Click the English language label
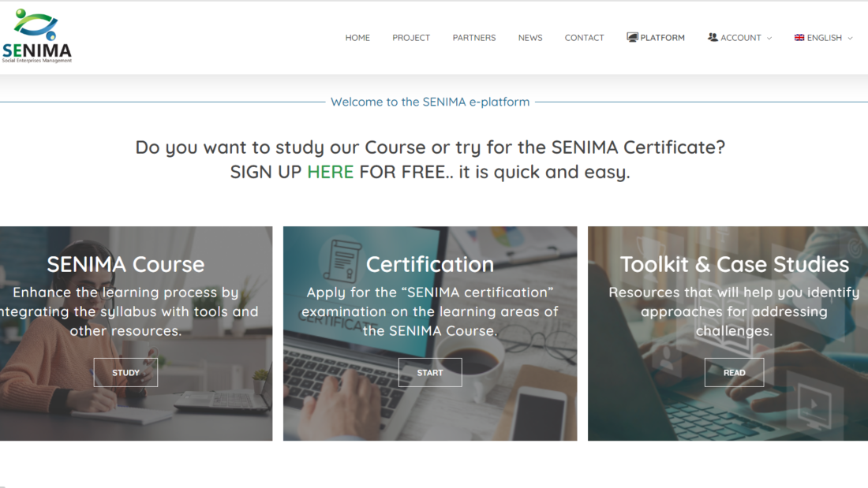 point(825,38)
